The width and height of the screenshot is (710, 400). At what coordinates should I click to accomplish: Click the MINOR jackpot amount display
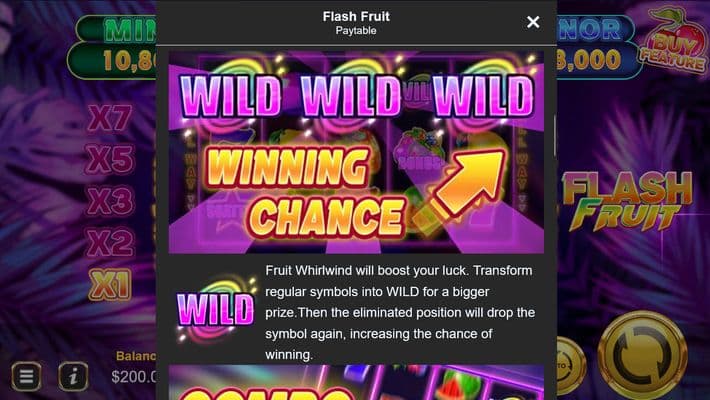pyautogui.click(x=591, y=60)
